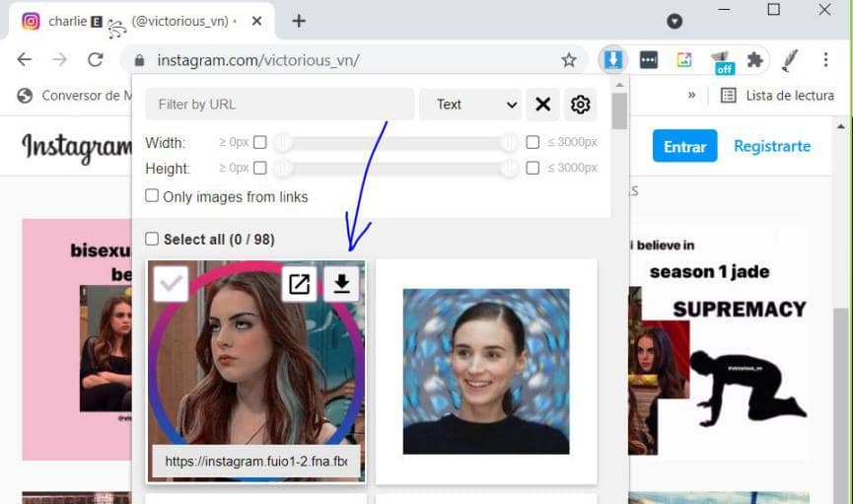The height and width of the screenshot is (504, 853).
Task: Click the popup scrollbar up arrow
Action: pos(619,85)
